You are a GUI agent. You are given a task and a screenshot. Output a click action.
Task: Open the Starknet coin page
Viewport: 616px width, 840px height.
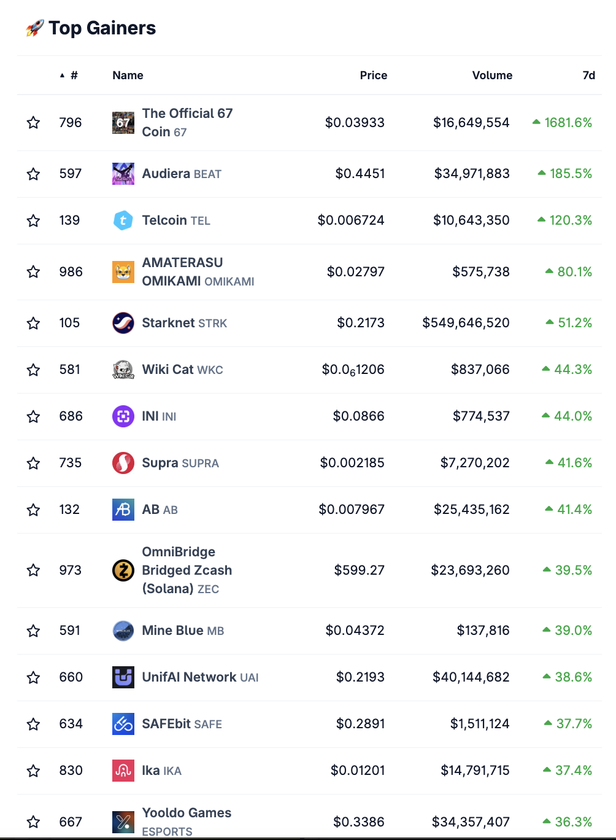coord(169,322)
